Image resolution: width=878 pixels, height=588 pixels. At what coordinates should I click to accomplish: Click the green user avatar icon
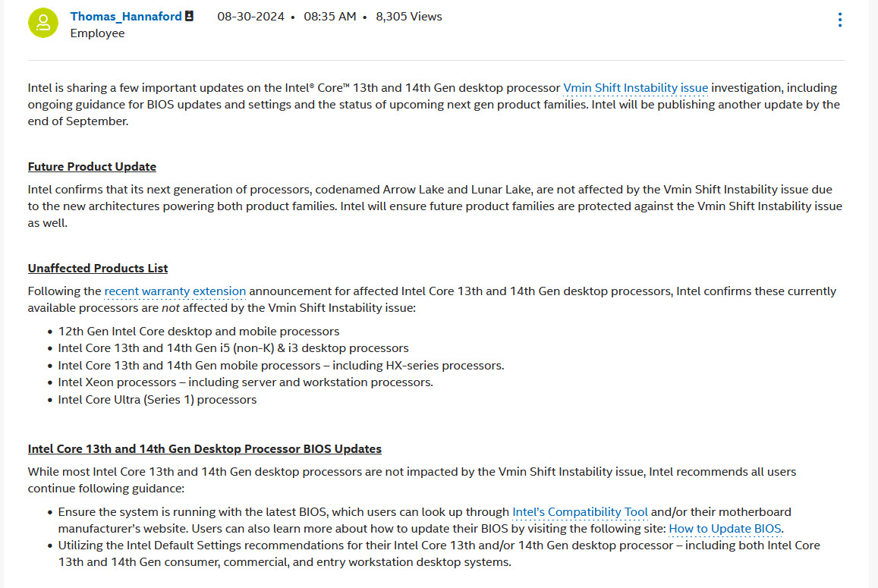[43, 22]
